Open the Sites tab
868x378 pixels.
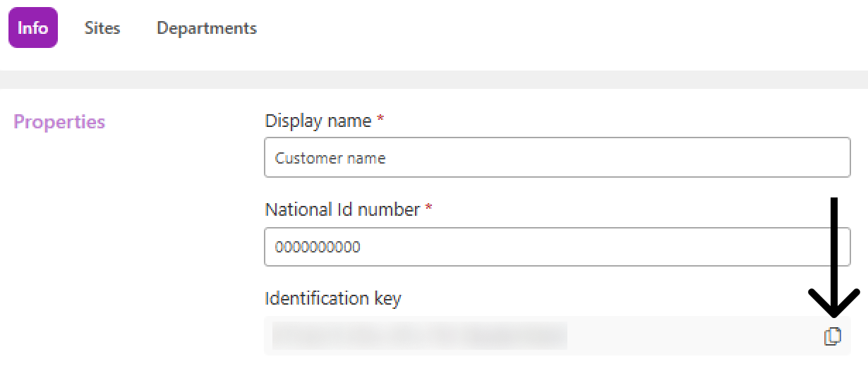point(102,28)
